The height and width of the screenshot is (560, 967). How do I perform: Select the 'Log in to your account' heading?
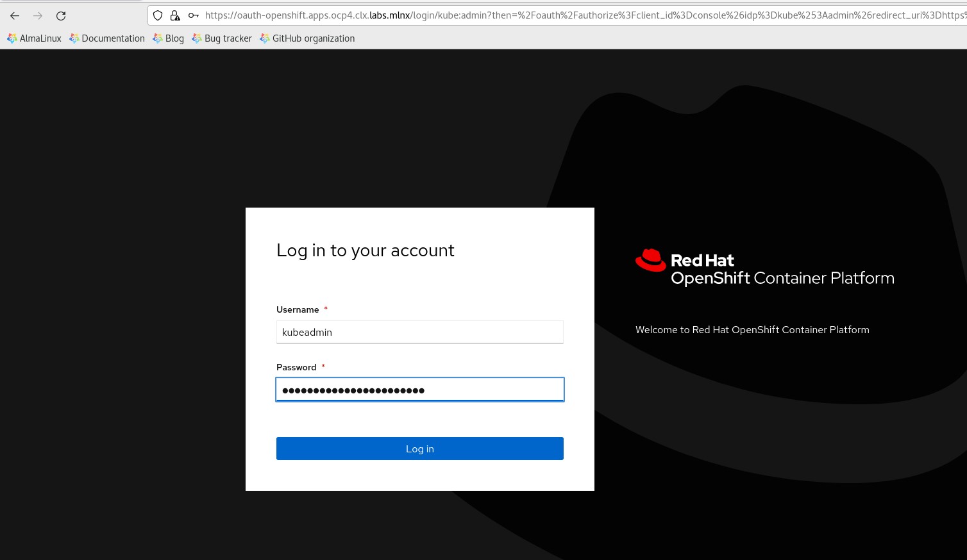tap(365, 251)
